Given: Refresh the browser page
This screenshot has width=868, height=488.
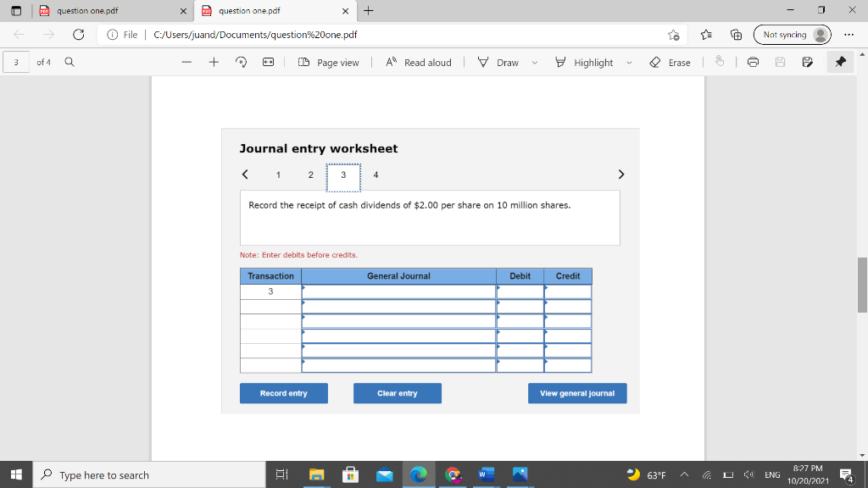Looking at the screenshot, I should (x=79, y=34).
